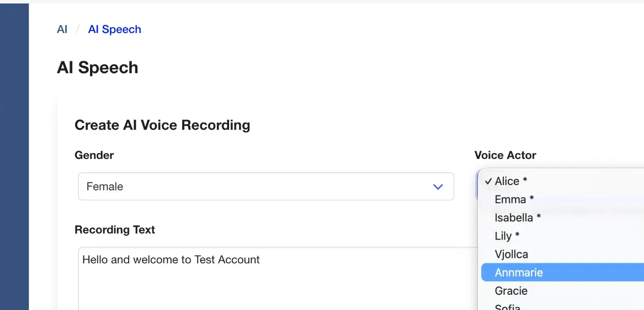Open the Gender dropdown showing Female

pyautogui.click(x=265, y=186)
